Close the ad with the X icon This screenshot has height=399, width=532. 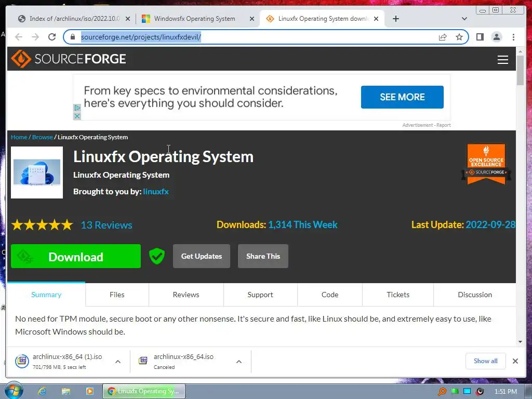[77, 116]
